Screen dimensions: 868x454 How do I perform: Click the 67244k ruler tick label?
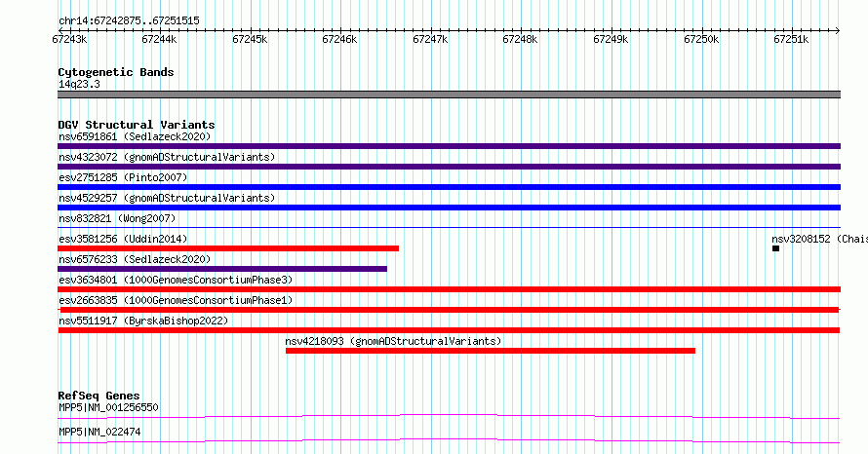point(159,39)
